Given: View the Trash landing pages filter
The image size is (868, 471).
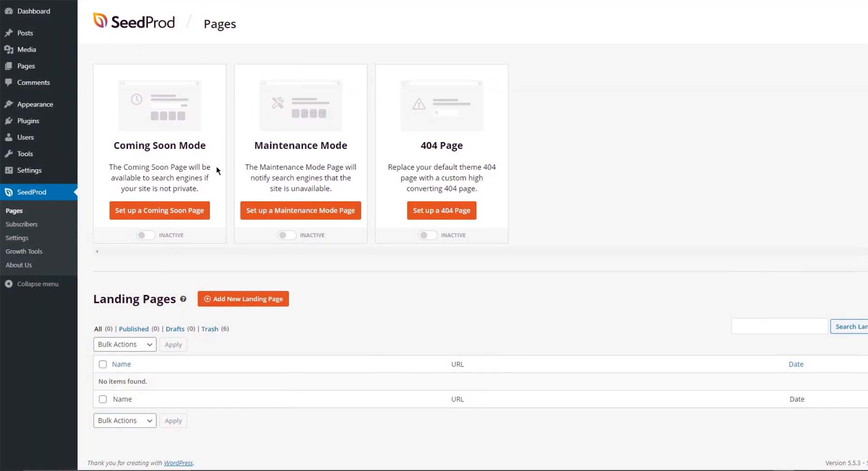Looking at the screenshot, I should click(x=210, y=329).
